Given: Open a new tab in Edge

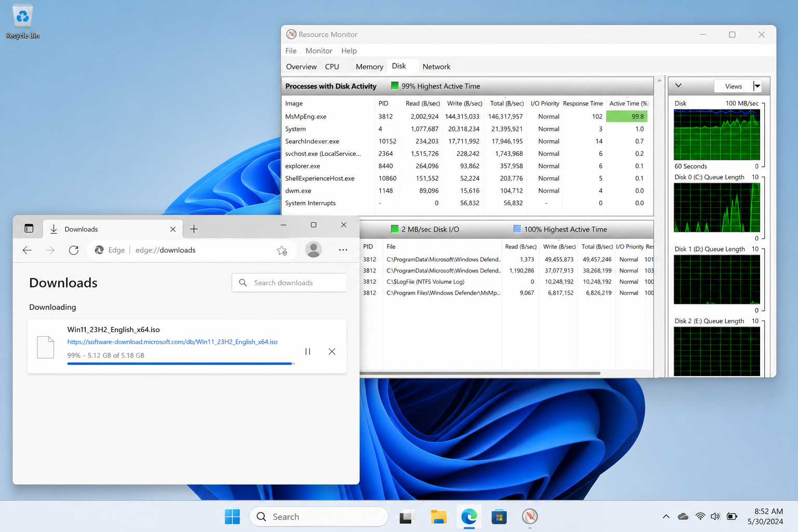Looking at the screenshot, I should pos(194,229).
